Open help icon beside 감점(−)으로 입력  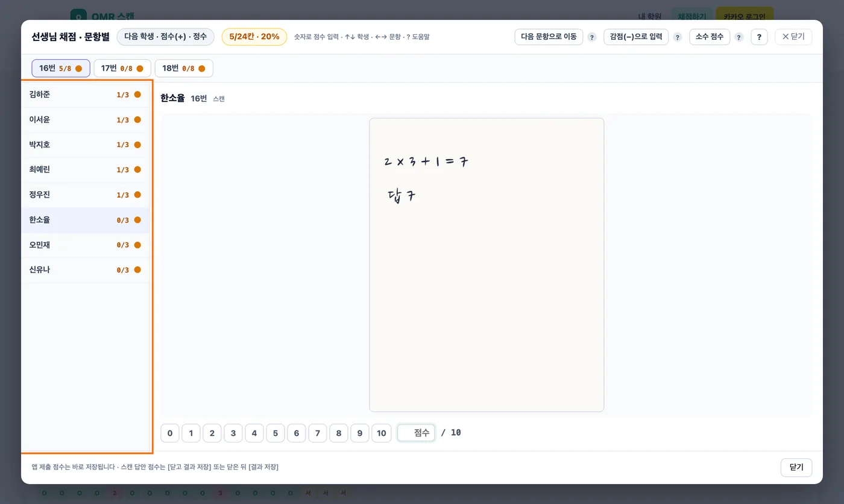click(678, 37)
